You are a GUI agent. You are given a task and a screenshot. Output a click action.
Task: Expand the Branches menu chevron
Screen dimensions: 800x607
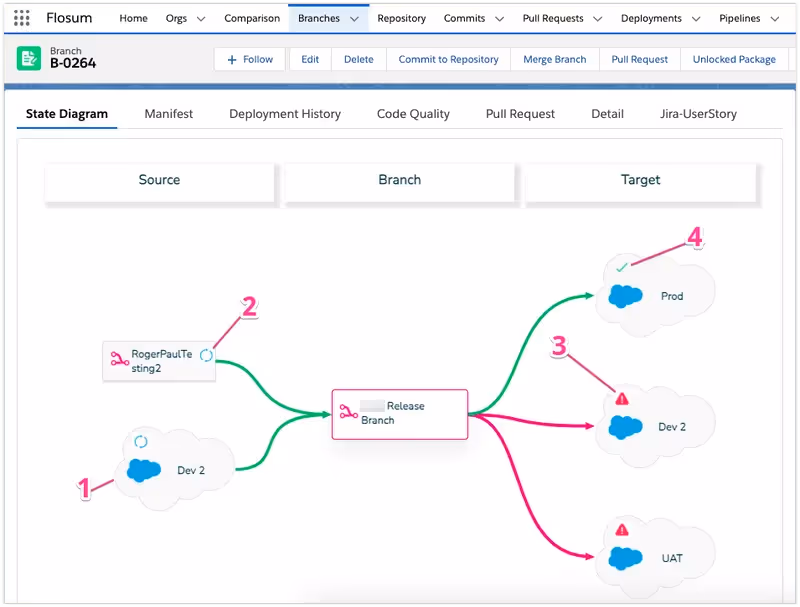[354, 19]
